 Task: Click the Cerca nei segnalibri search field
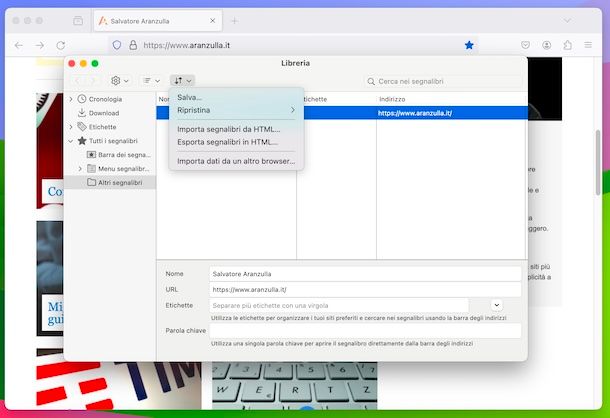tap(443, 81)
